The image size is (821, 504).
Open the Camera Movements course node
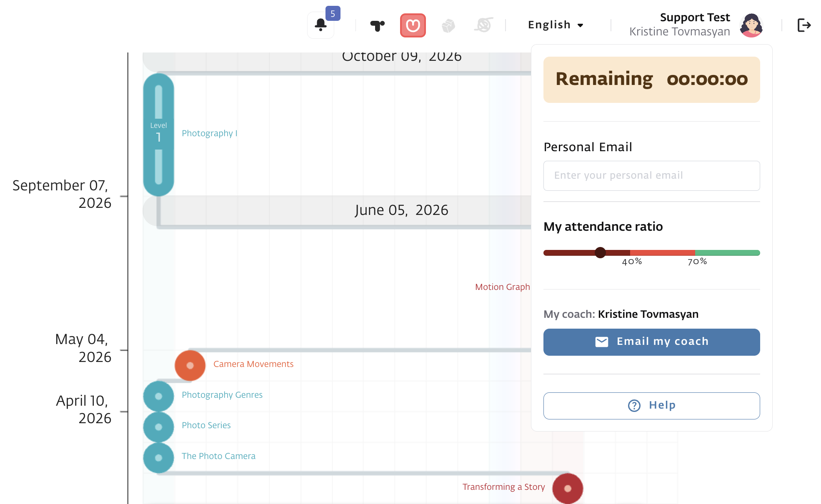click(190, 365)
